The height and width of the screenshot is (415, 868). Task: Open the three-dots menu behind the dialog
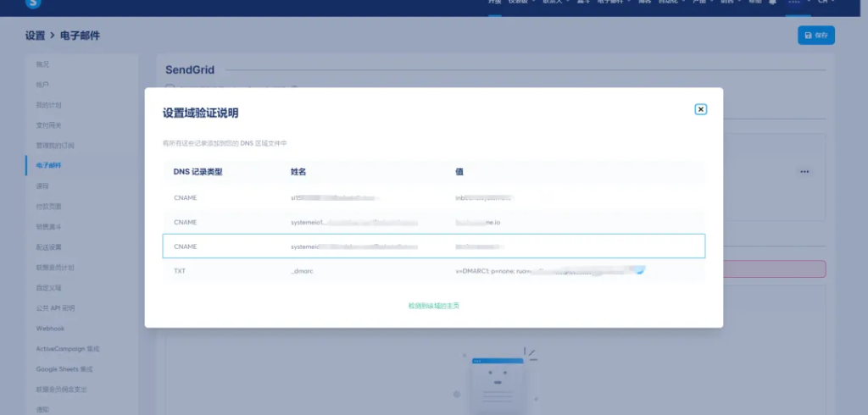[804, 172]
